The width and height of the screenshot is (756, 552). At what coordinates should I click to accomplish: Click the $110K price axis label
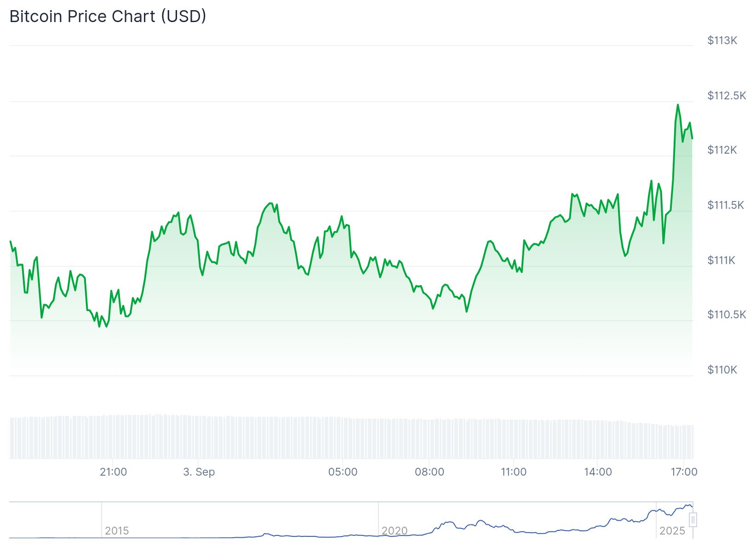coord(722,370)
